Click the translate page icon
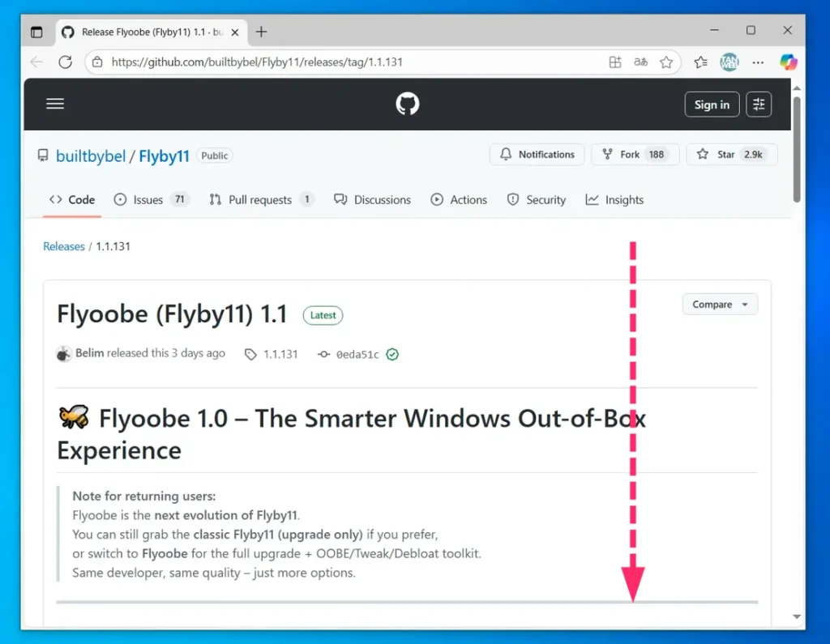Image resolution: width=830 pixels, height=644 pixels. (x=640, y=62)
